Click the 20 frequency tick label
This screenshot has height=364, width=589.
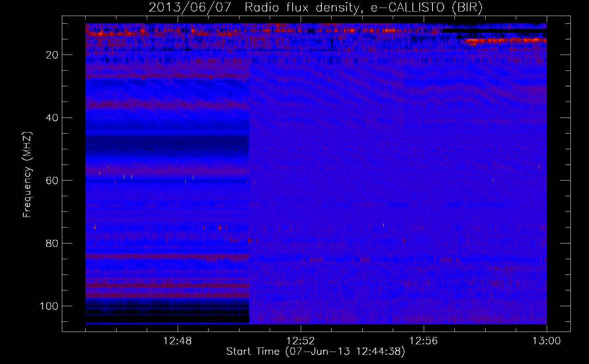coord(52,55)
